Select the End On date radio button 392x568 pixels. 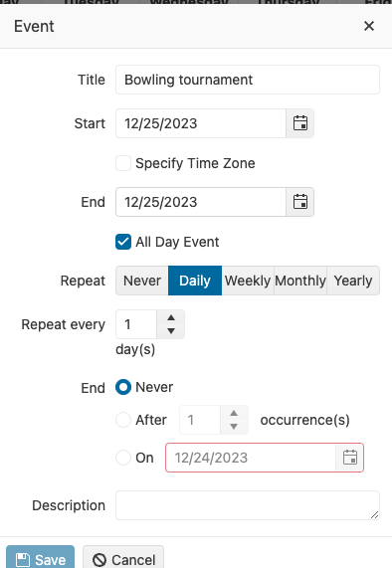point(123,458)
